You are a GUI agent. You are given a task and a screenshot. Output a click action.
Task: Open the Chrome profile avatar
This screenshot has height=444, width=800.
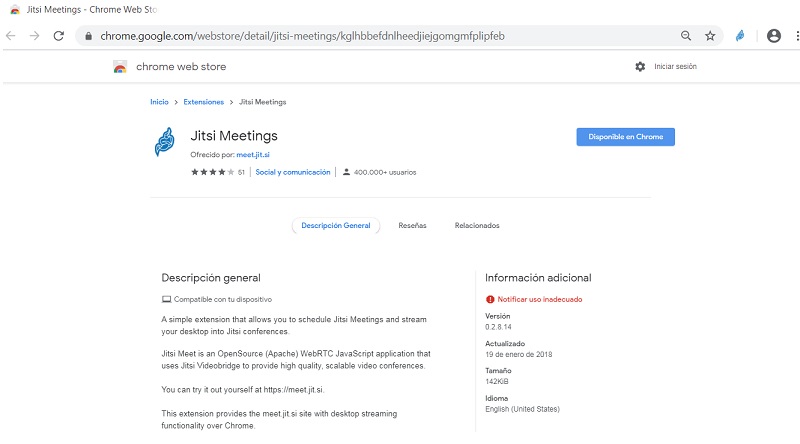click(x=773, y=35)
